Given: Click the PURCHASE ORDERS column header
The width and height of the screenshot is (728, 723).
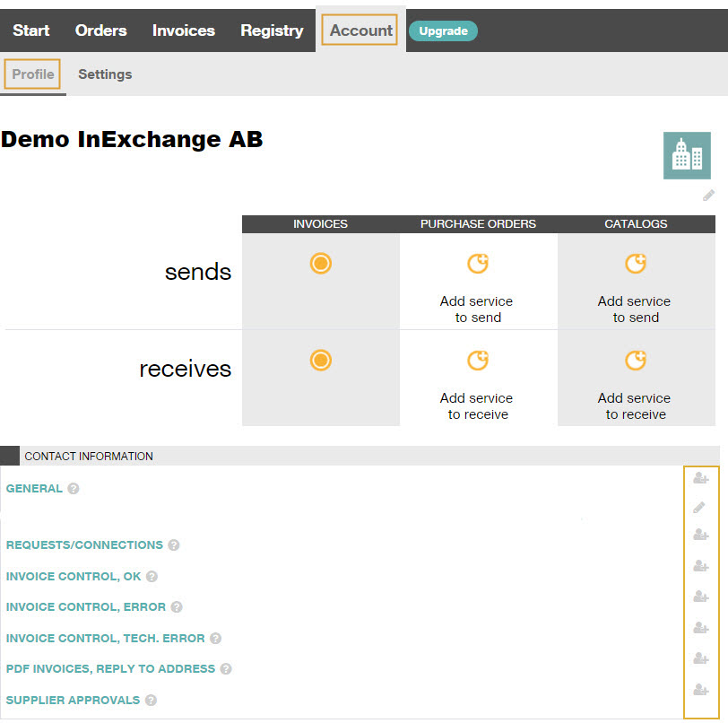Looking at the screenshot, I should (478, 224).
